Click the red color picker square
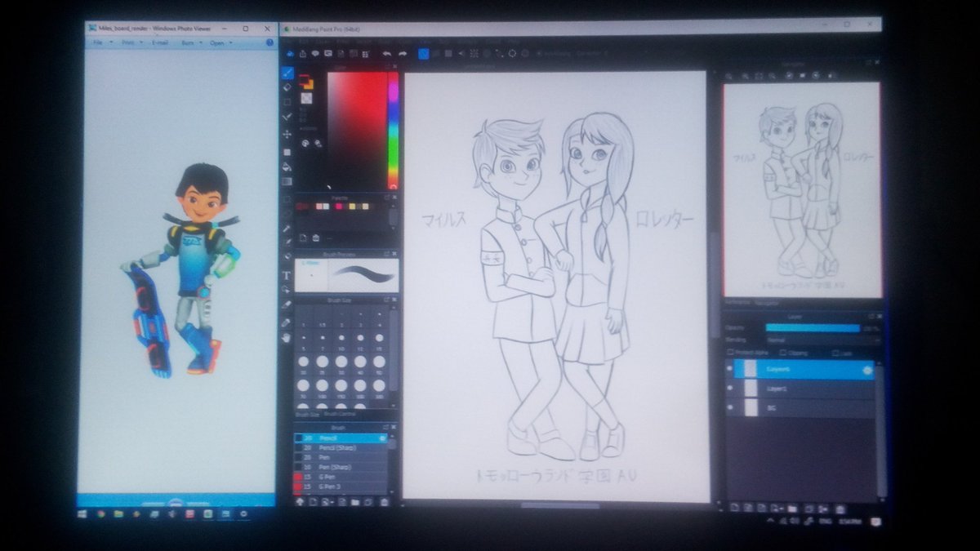 356,131
